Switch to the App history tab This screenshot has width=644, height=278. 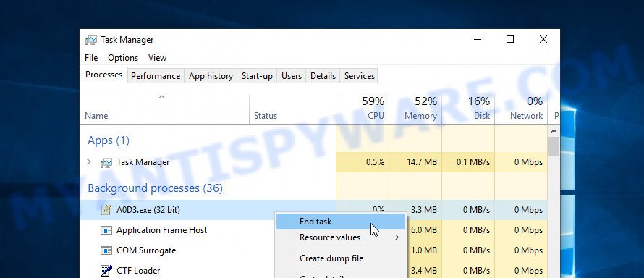pyautogui.click(x=211, y=76)
